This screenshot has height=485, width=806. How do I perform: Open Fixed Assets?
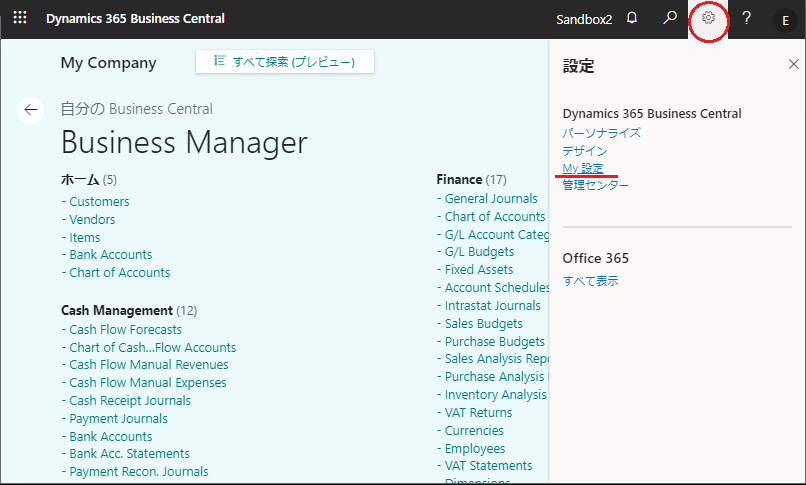click(479, 269)
